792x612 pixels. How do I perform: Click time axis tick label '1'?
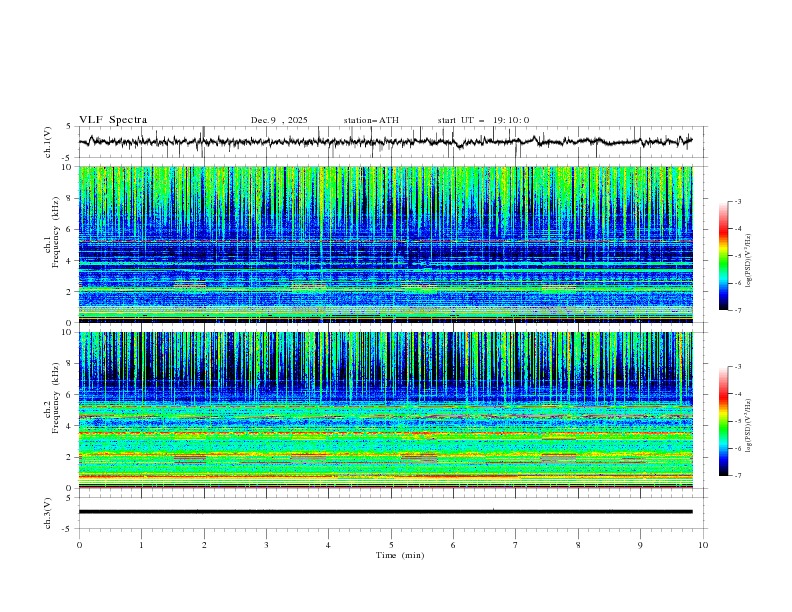141,545
